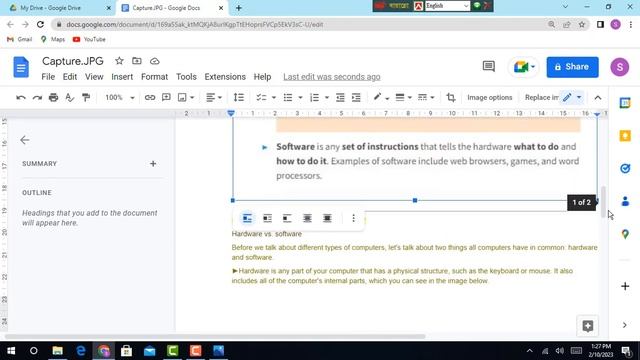
Task: Open the border weight dropdown
Action: click(403, 98)
